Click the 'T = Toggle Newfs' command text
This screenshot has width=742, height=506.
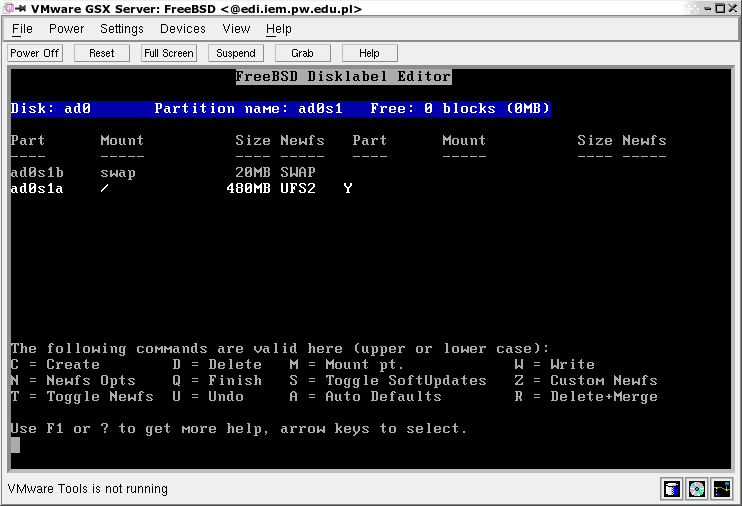pyautogui.click(x=82, y=397)
